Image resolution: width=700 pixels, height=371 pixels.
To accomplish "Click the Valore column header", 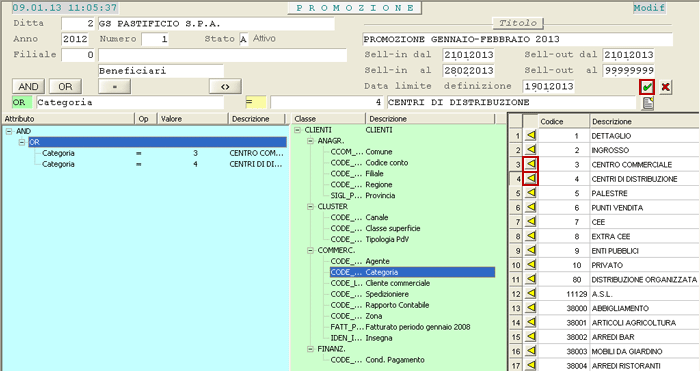I will (192, 119).
